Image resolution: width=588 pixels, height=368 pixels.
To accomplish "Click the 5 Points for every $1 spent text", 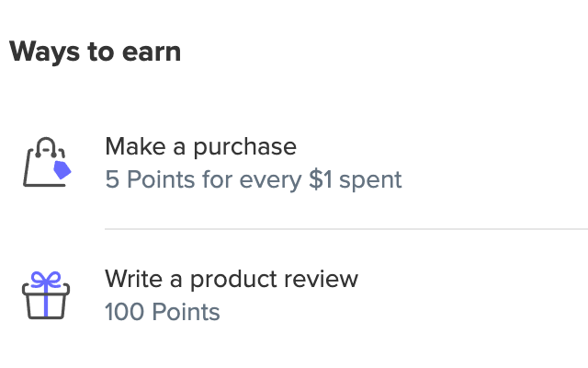I will pyautogui.click(x=254, y=179).
